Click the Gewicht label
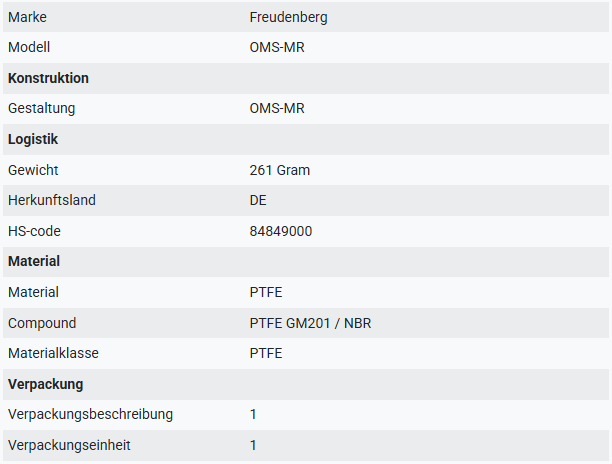612x464 pixels. (33, 170)
